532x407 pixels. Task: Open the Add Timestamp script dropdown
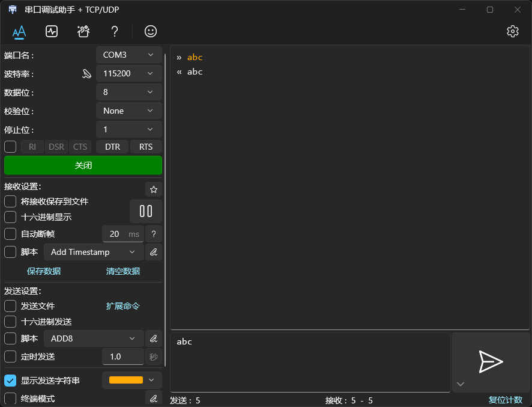pos(94,252)
